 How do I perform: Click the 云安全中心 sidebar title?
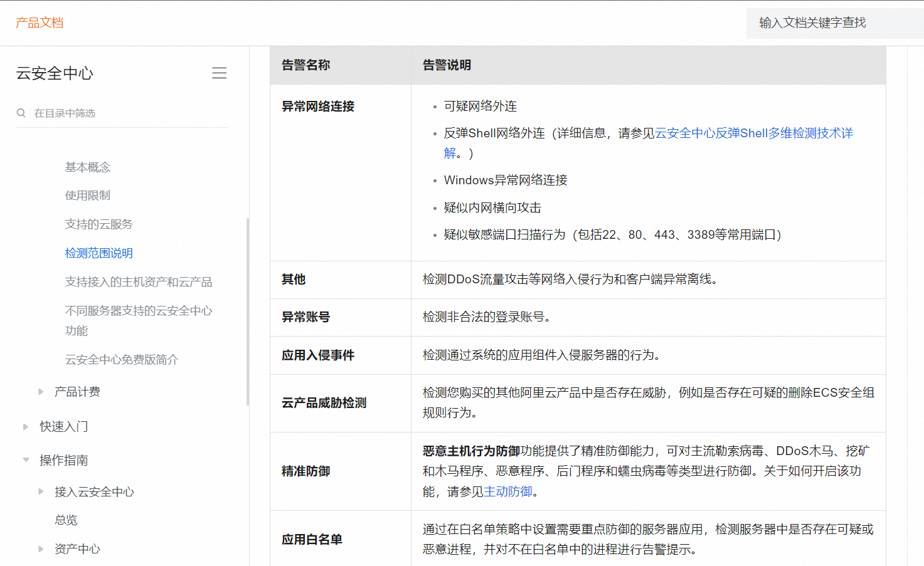55,73
